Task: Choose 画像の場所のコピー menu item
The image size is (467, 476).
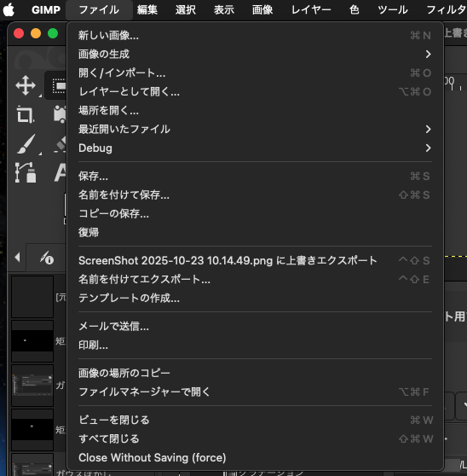Action: [x=256, y=373]
